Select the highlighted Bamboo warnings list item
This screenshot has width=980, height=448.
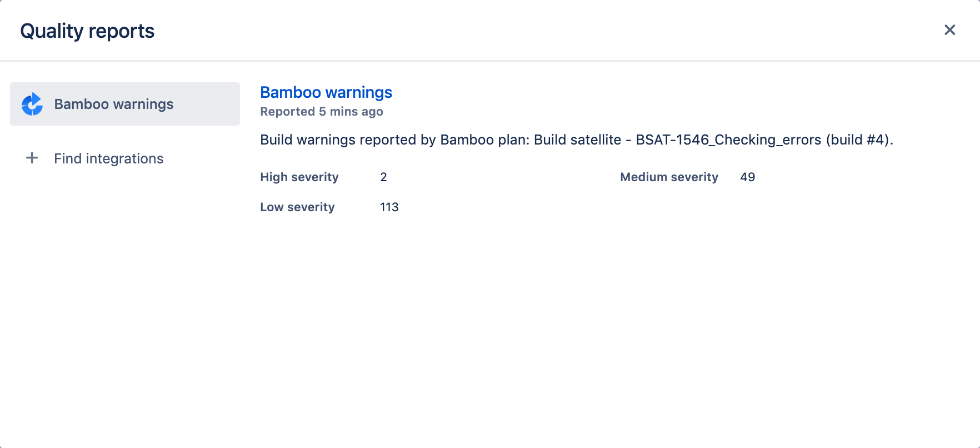(x=124, y=103)
